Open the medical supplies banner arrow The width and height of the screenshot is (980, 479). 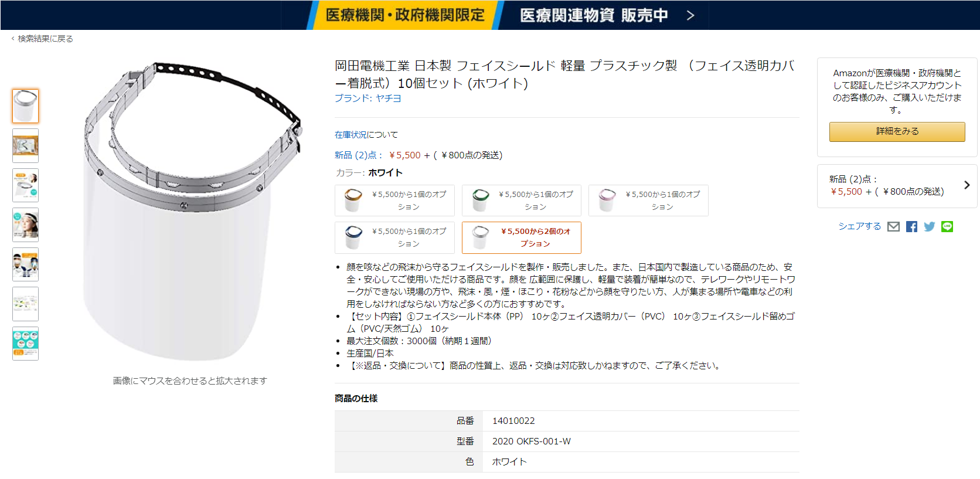[690, 15]
